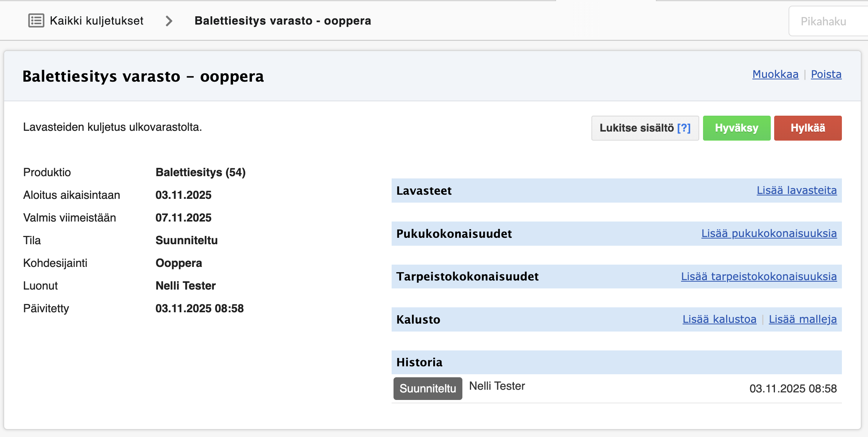Click Lisää tarpeistokokonaisuuksia link
This screenshot has height=437, width=868.
coord(759,277)
